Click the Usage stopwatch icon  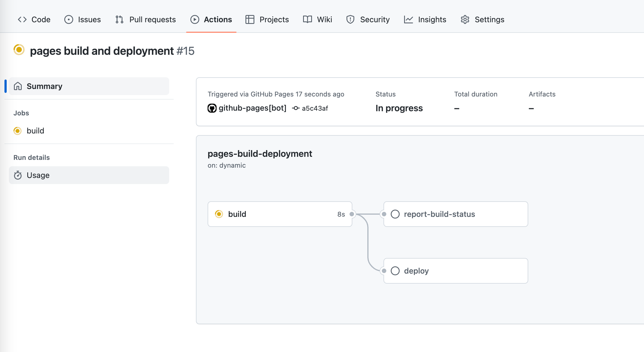pos(18,175)
